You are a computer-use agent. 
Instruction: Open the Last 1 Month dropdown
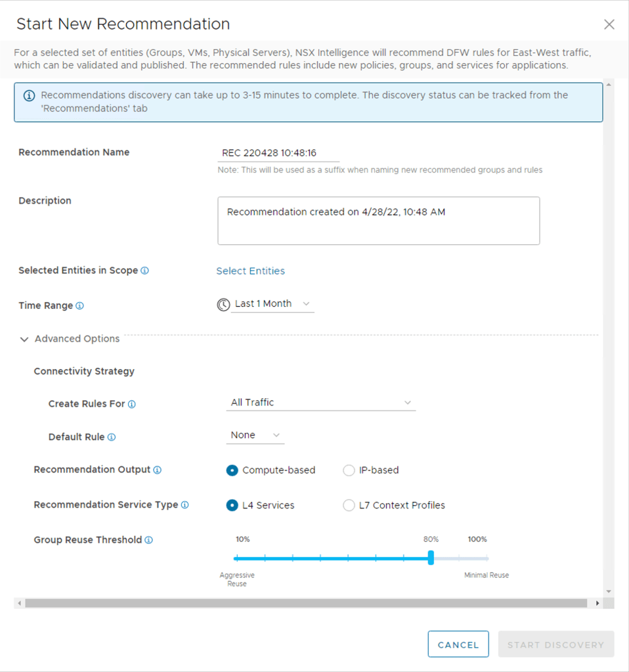click(272, 304)
